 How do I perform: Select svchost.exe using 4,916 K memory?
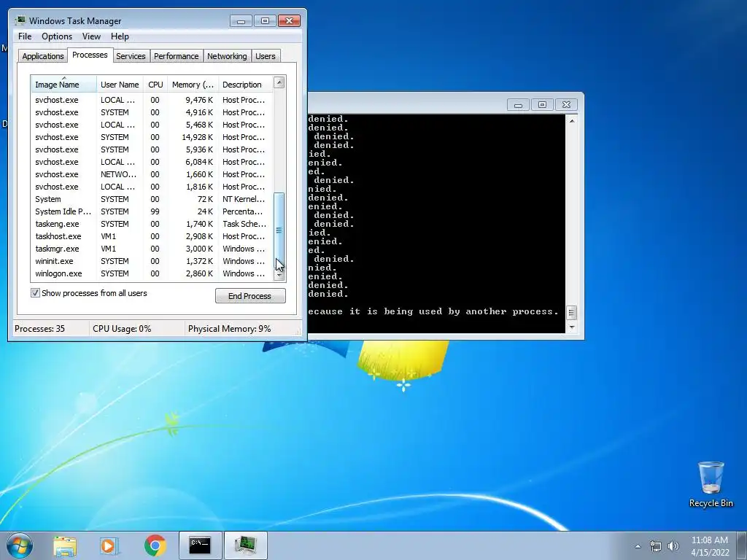click(152, 112)
